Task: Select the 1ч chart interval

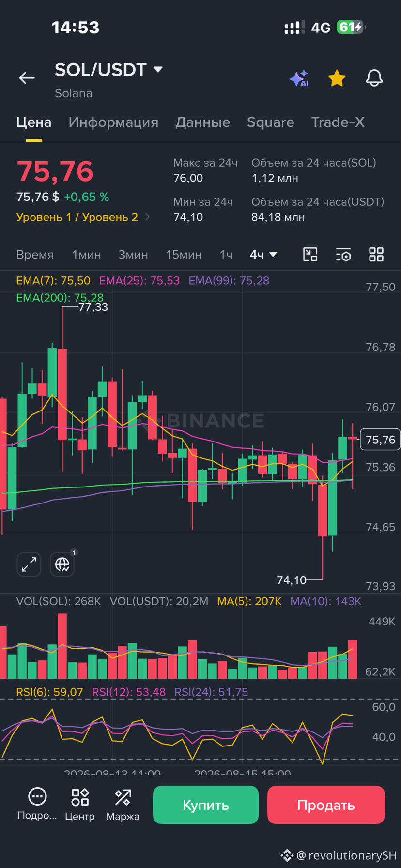Action: click(226, 255)
